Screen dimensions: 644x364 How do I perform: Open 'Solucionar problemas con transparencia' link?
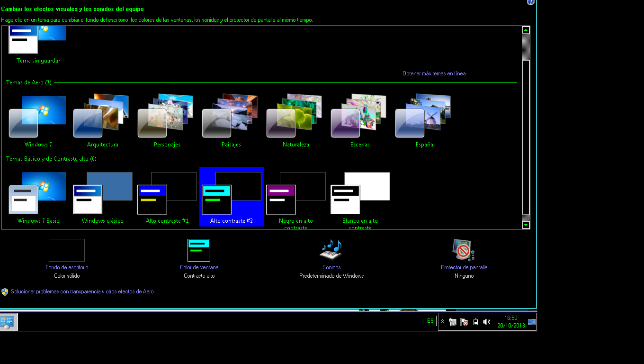[x=82, y=291]
